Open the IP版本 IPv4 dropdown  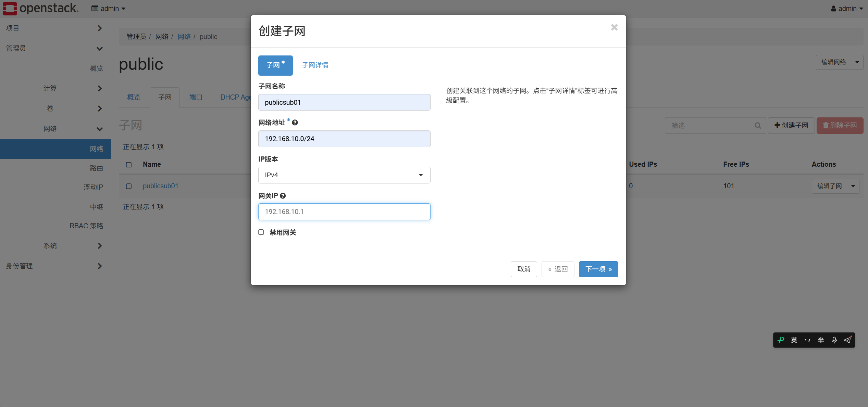(x=344, y=175)
